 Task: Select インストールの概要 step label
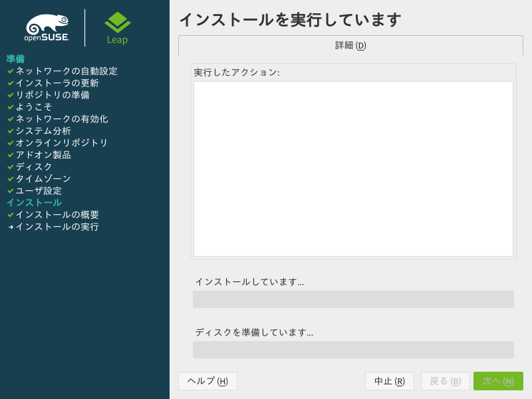57,215
